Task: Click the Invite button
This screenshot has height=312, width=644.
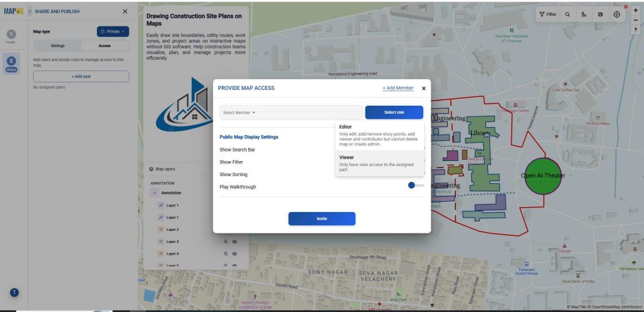Action: pyautogui.click(x=321, y=219)
